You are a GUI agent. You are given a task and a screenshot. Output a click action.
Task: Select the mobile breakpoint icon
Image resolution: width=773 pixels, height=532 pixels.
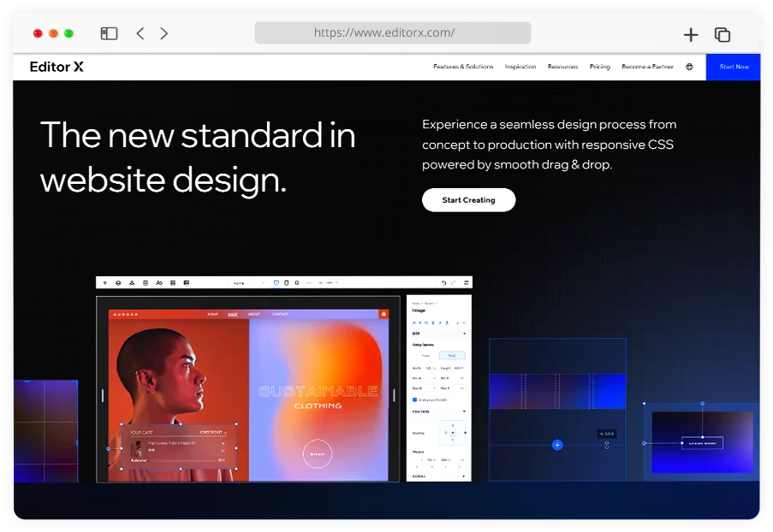click(296, 283)
